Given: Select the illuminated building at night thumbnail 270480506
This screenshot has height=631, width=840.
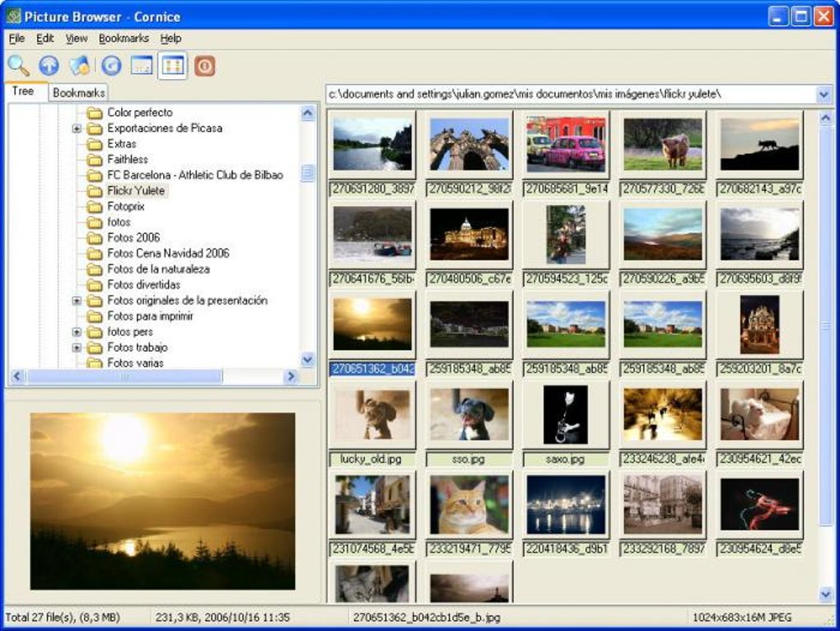Looking at the screenshot, I should coord(469,235).
